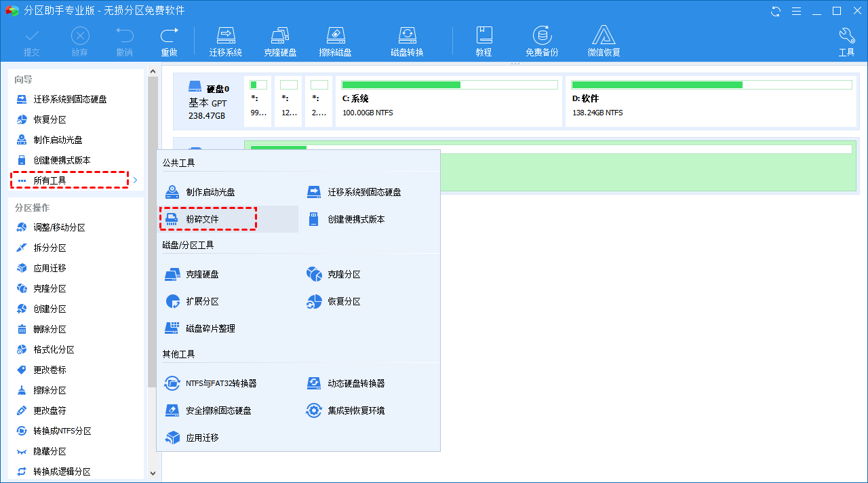Click the 提交 (commit) toolbar icon
Image resolution: width=868 pixels, height=483 pixels.
coord(32,42)
